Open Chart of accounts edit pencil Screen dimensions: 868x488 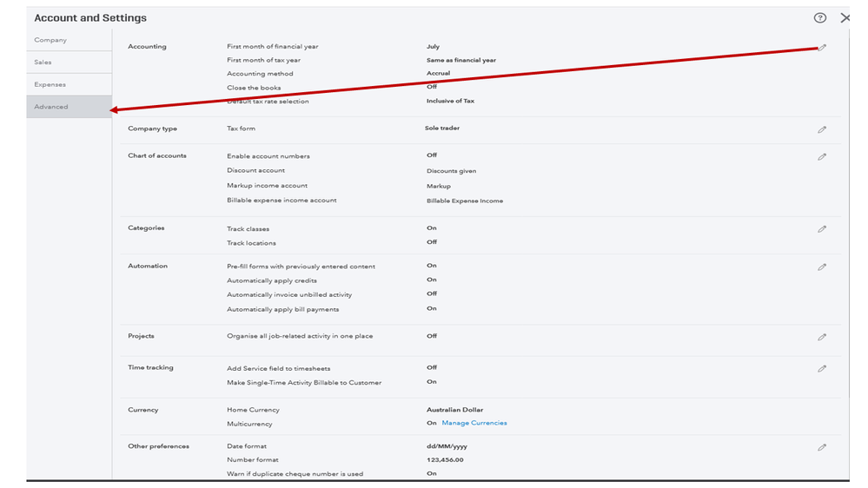tap(822, 157)
